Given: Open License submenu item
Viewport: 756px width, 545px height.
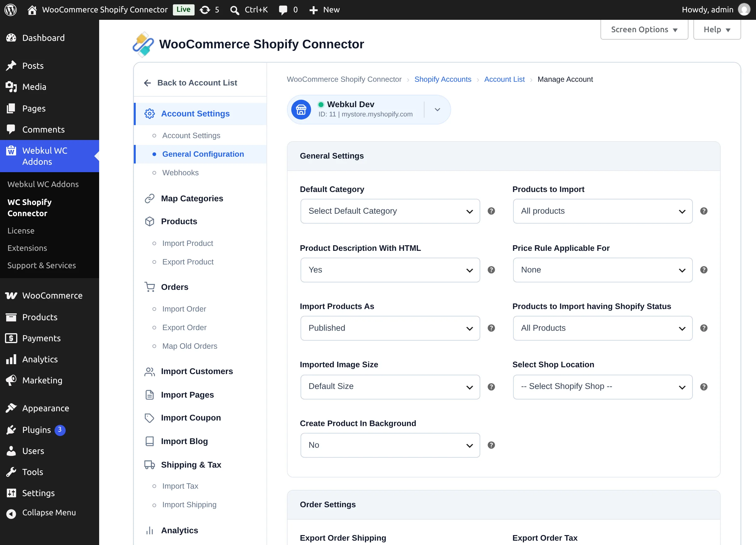Looking at the screenshot, I should 21,230.
